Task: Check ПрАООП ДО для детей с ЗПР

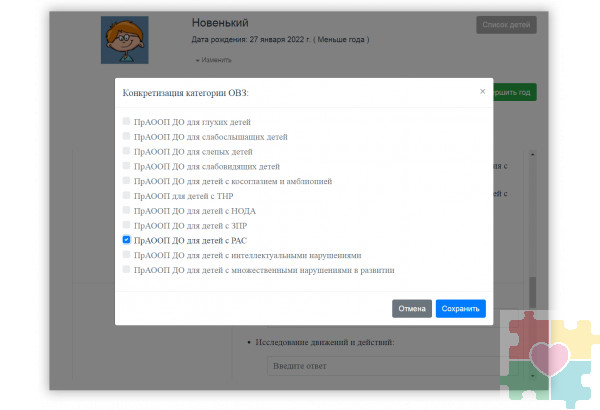Action: 126,225
